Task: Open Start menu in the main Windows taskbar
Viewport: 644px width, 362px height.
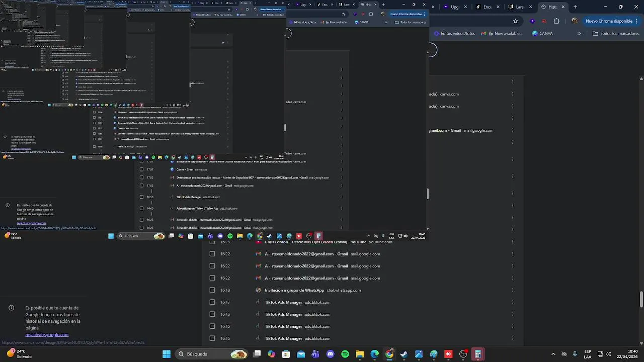Action: click(166, 354)
